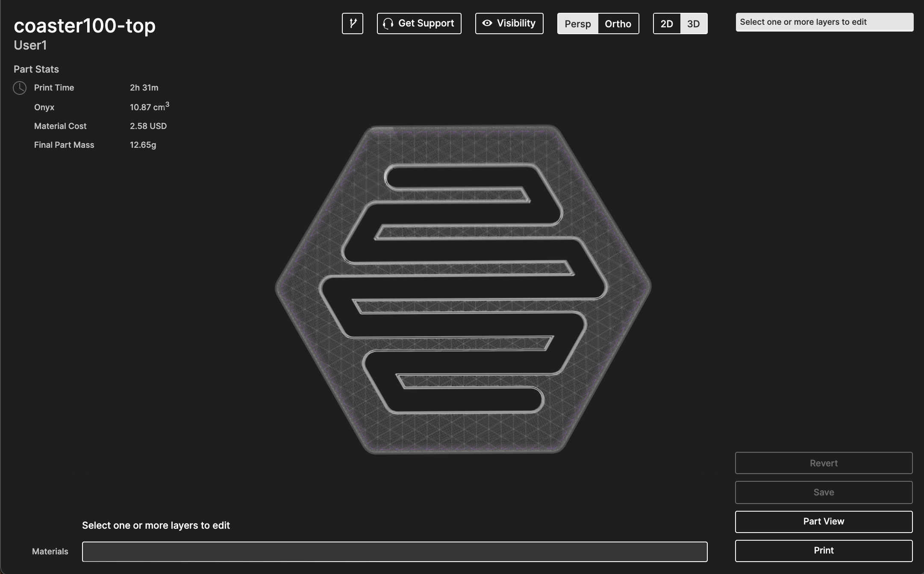The width and height of the screenshot is (924, 574).
Task: Switch camera to Ortho mode
Action: (x=618, y=23)
